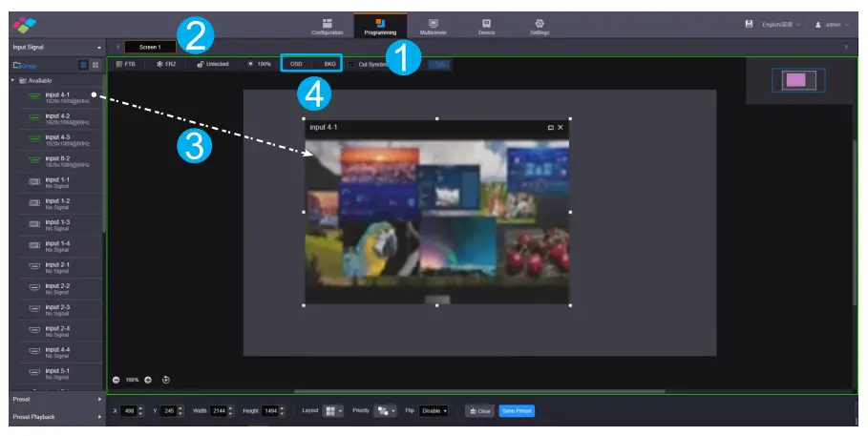This screenshot has height=436, width=868.
Task: Open the OSD settings
Action: pyautogui.click(x=296, y=64)
